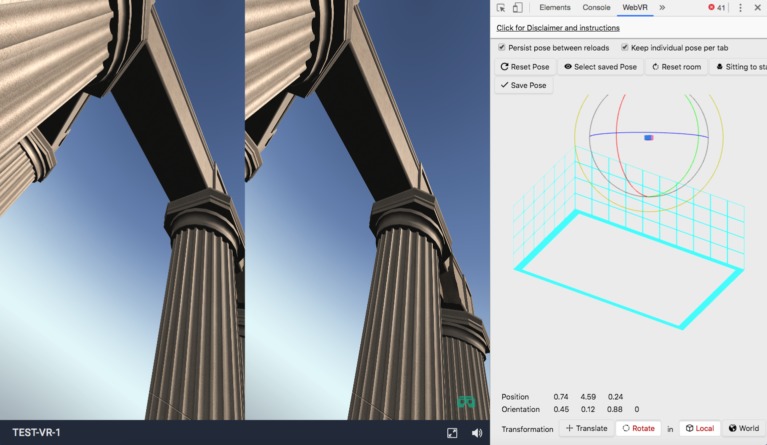Image resolution: width=767 pixels, height=445 pixels.
Task: Switch transformation space to World
Action: click(744, 428)
